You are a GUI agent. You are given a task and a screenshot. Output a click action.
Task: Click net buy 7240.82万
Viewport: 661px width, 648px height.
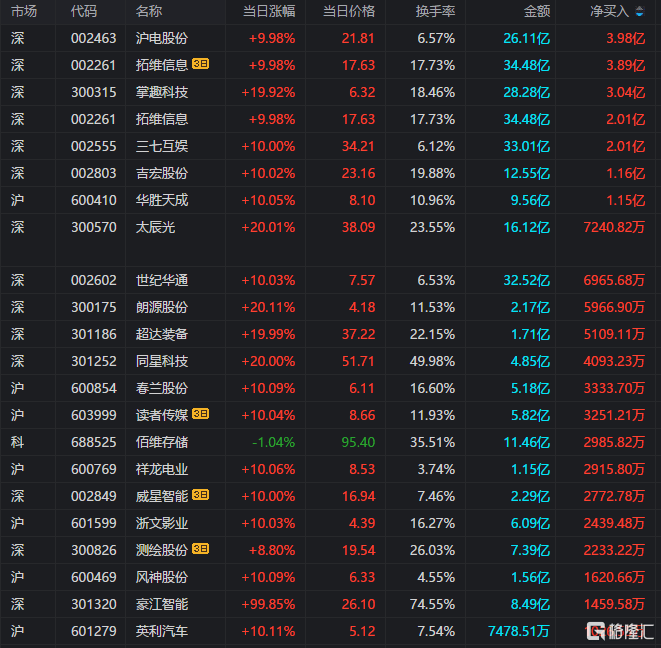click(614, 227)
